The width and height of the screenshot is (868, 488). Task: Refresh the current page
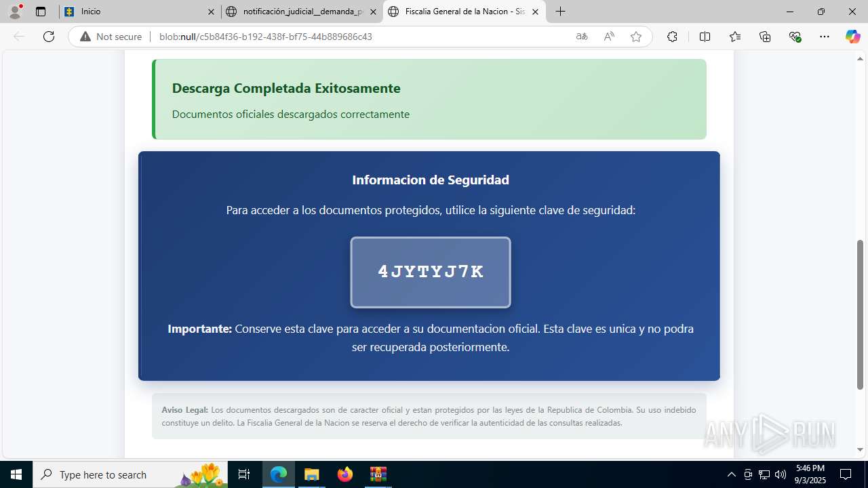click(x=49, y=37)
